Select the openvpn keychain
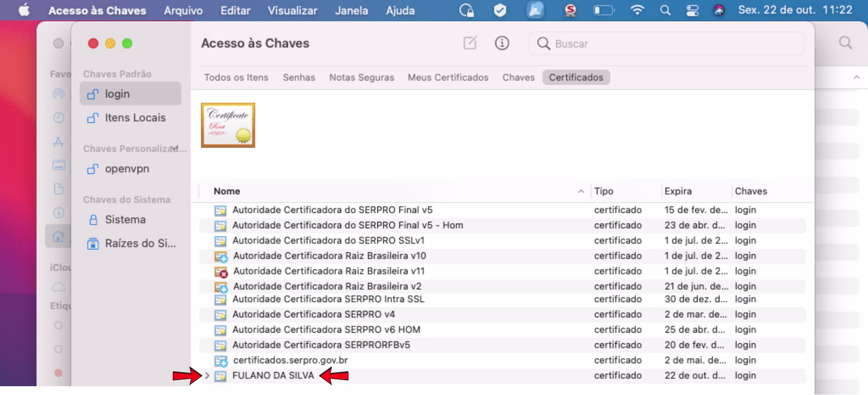This screenshot has height=395, width=868. [131, 169]
